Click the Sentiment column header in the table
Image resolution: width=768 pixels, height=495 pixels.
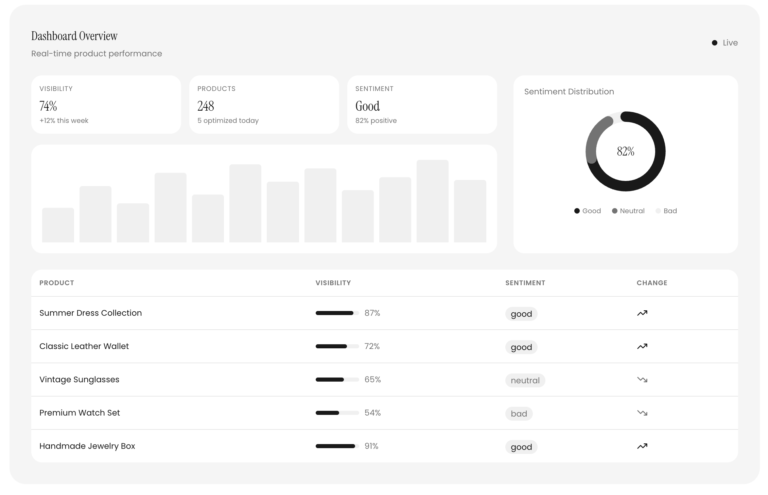[523, 283]
